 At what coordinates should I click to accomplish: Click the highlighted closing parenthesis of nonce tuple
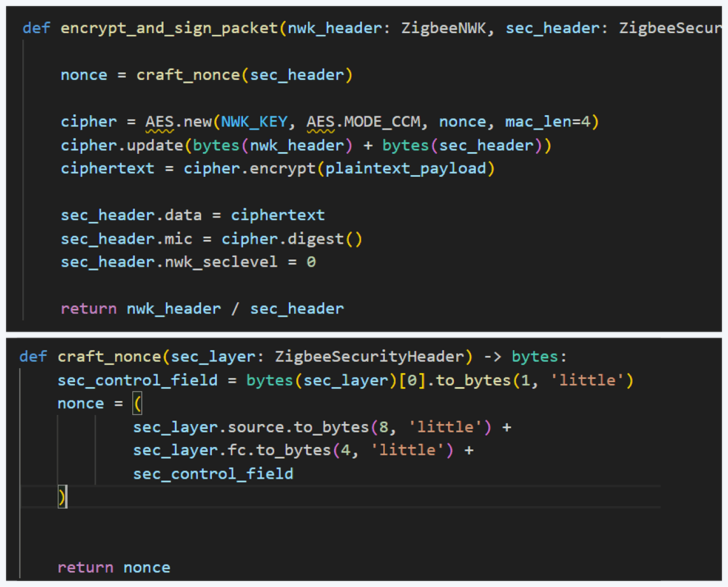click(61, 497)
